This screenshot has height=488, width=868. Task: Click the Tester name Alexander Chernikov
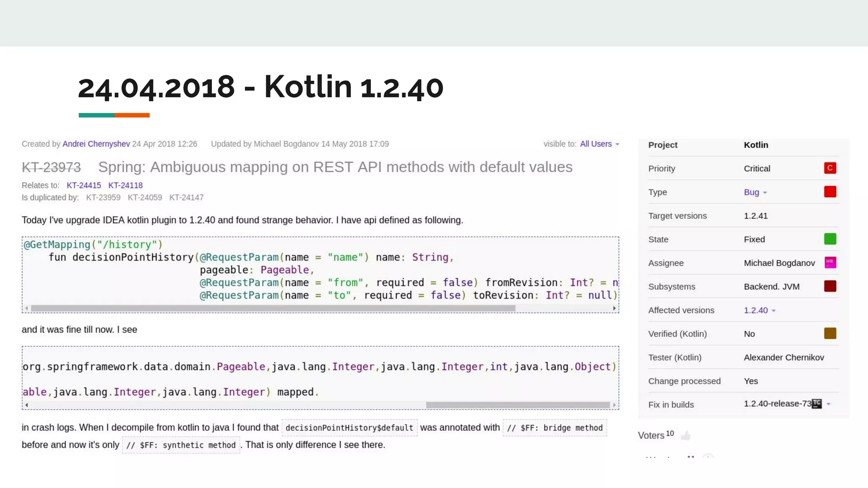pos(784,358)
